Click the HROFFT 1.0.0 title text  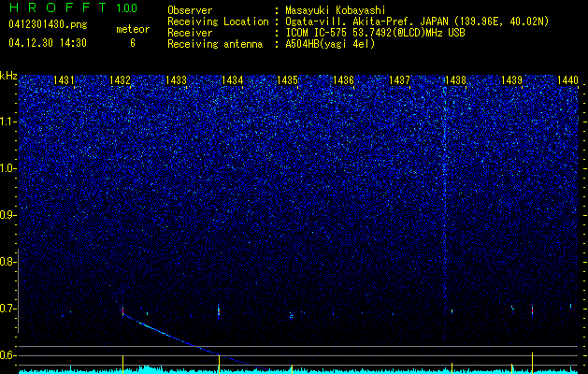[x=74, y=7]
